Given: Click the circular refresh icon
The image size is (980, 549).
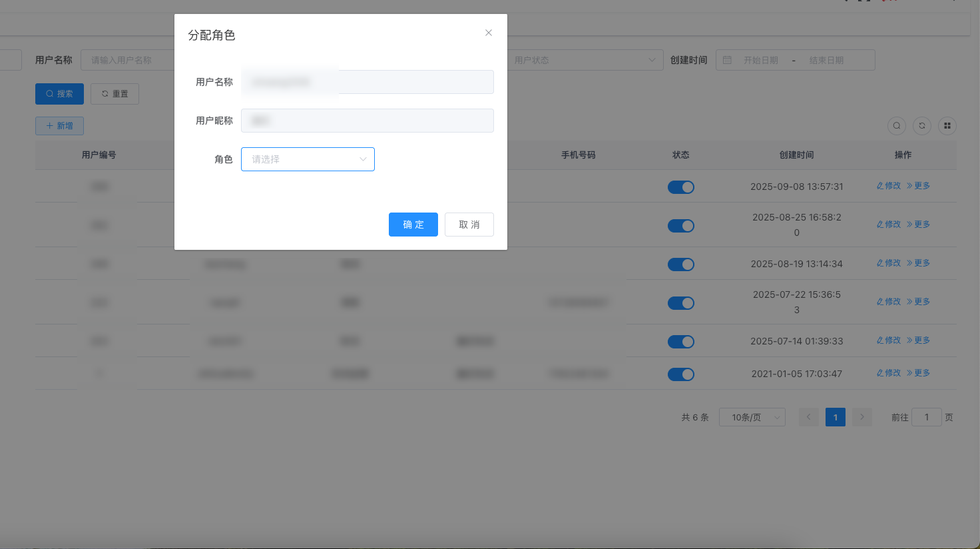Looking at the screenshot, I should pyautogui.click(x=922, y=125).
